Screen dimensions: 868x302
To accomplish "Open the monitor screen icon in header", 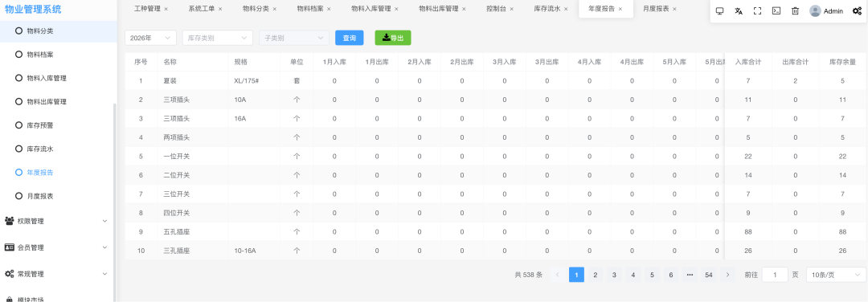I will tap(719, 11).
